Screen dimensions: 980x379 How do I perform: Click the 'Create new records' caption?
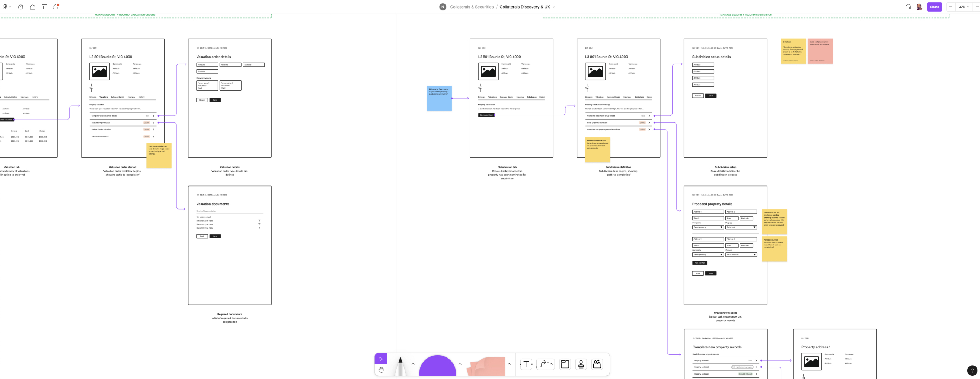tap(725, 313)
